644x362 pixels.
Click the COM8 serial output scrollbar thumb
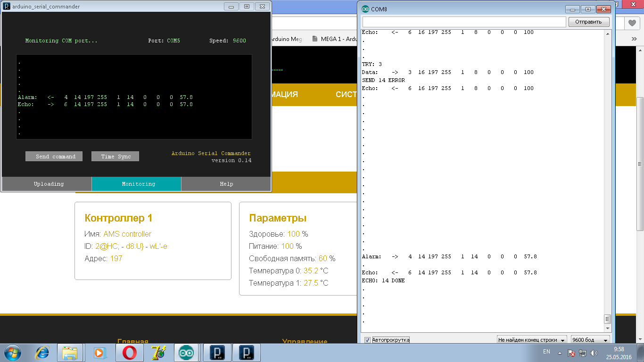pos(608,319)
